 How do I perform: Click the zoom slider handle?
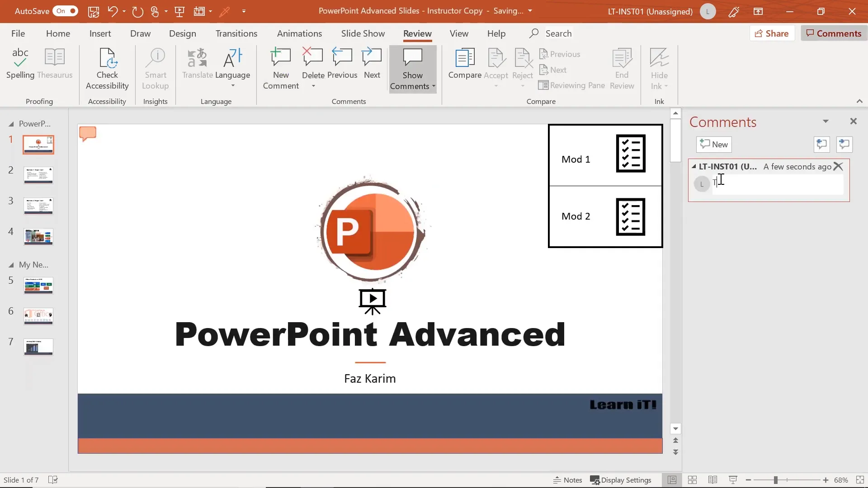[x=775, y=480]
